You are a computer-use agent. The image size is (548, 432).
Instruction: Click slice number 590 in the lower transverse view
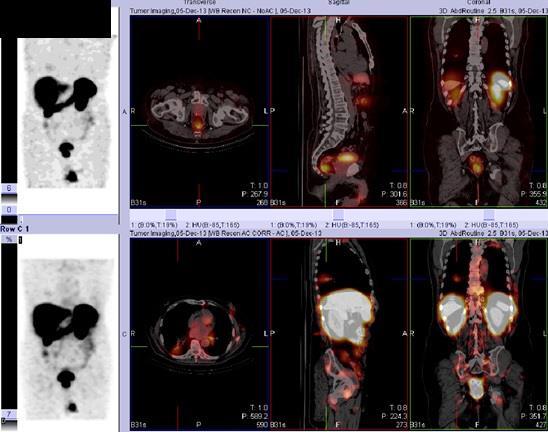pos(262,425)
